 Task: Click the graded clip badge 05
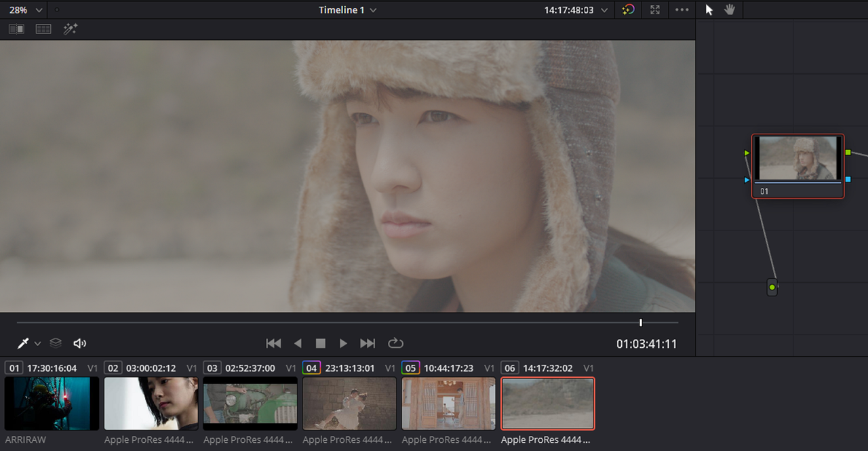tap(410, 368)
